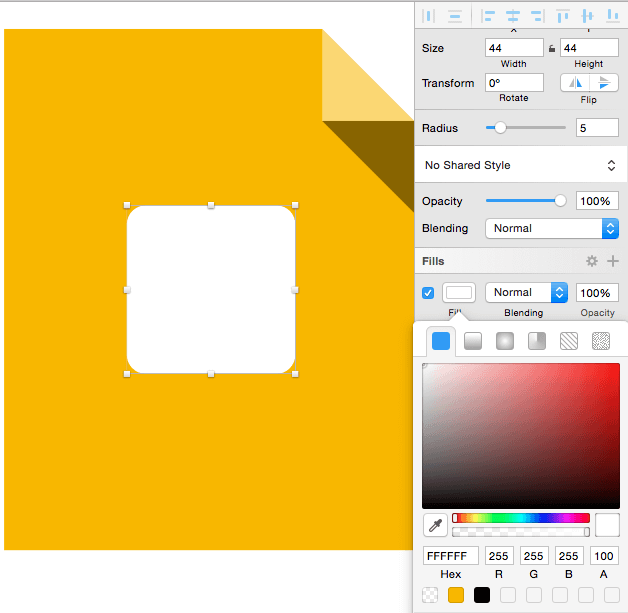Align selected layers to left edge
This screenshot has height=613, width=628.
pyautogui.click(x=487, y=16)
